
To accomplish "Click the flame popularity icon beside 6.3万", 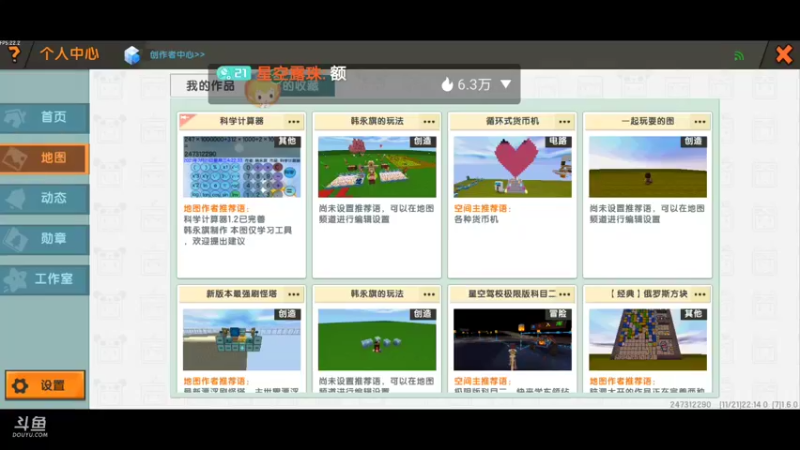I will [x=447, y=84].
